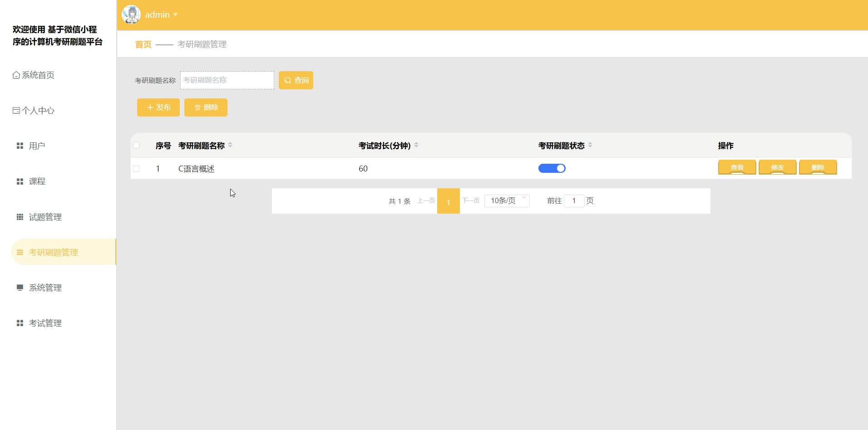Click the 删除 bulk delete button above table
The image size is (868, 430).
point(206,107)
